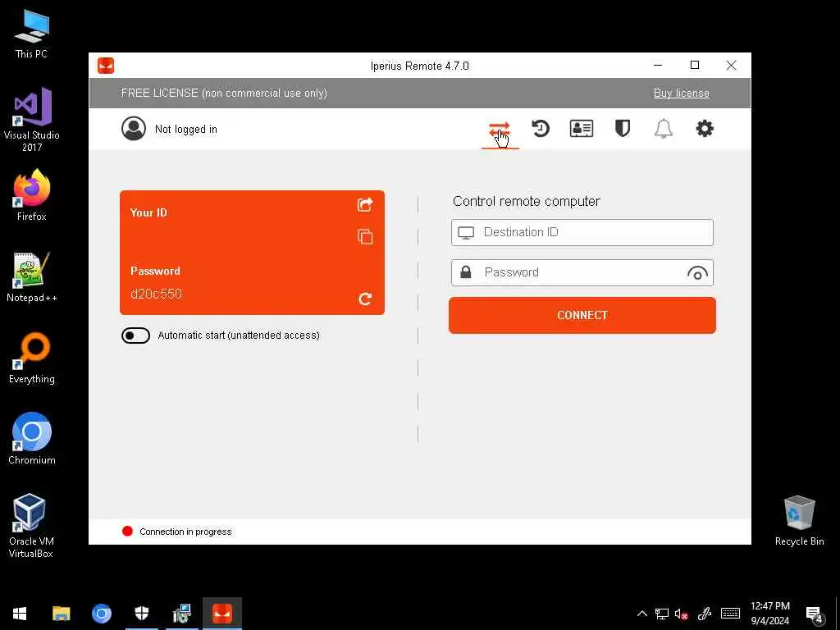Viewport: 840px width, 630px height.
Task: Select the Everything search desktop shortcut
Action: point(32,358)
